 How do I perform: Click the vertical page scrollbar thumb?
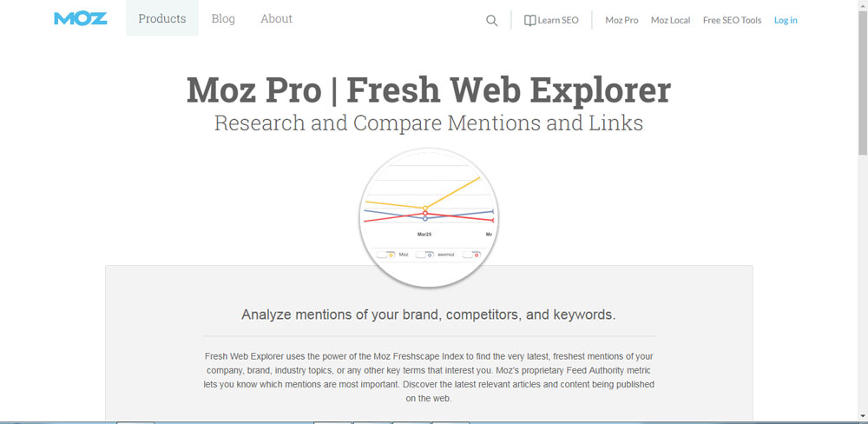tap(862, 83)
